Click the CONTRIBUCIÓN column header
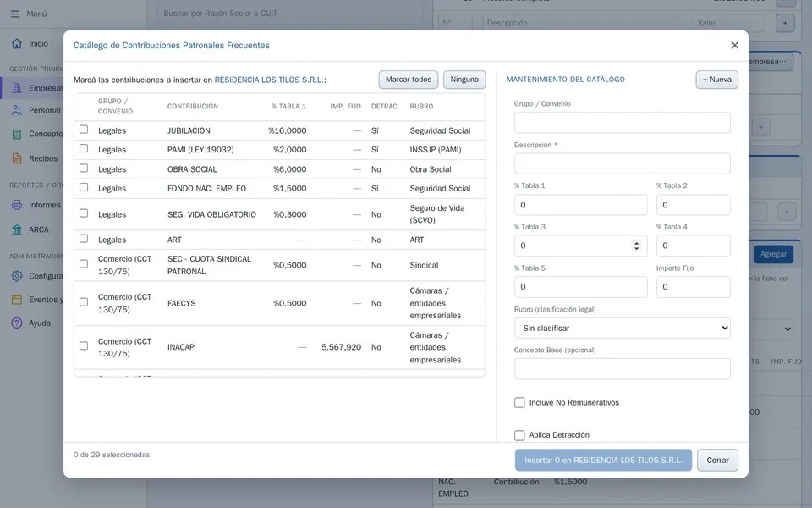The image size is (812, 508). (193, 107)
